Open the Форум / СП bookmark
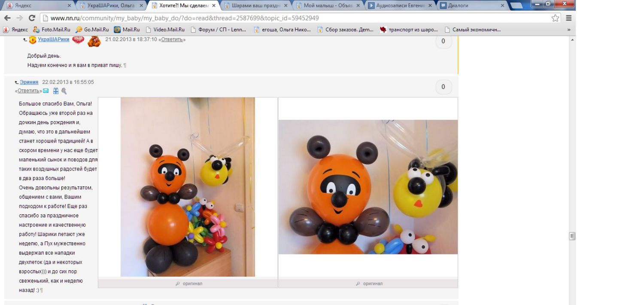This screenshot has width=644, height=305. [219, 30]
